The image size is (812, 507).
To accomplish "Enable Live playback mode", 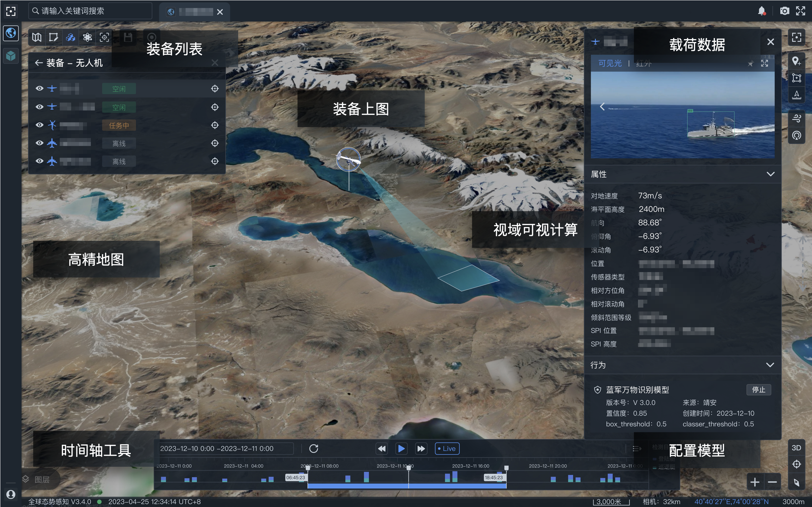I will [x=447, y=448].
